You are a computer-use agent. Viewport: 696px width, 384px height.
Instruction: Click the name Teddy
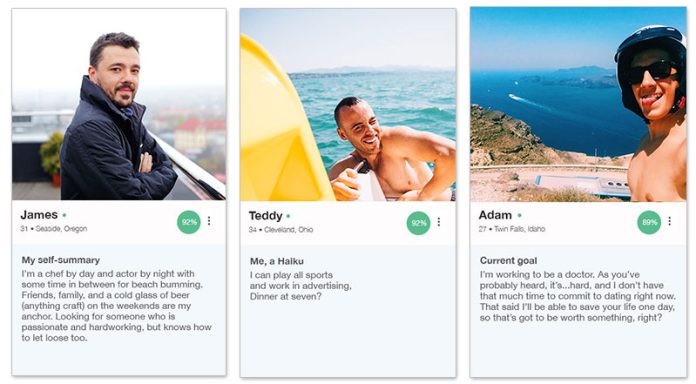pos(265,216)
